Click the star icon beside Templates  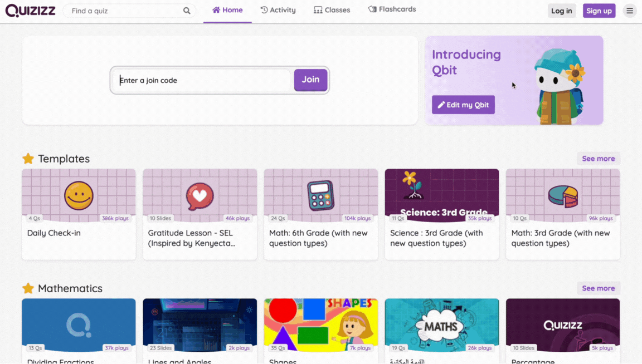coord(28,158)
